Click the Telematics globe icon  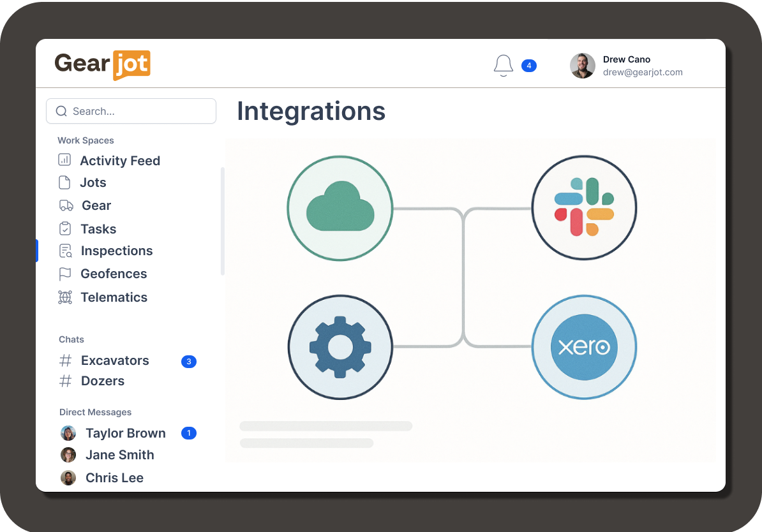pyautogui.click(x=65, y=297)
